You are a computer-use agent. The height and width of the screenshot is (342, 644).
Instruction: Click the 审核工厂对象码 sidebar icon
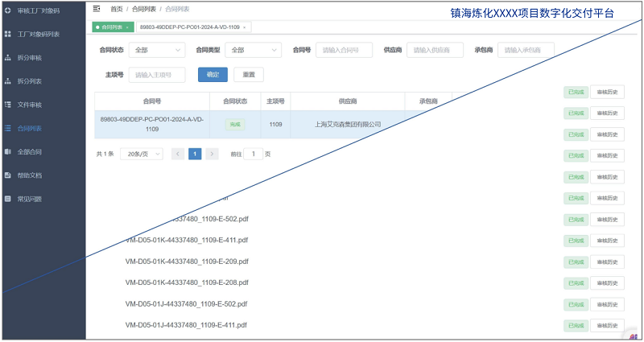(x=8, y=10)
